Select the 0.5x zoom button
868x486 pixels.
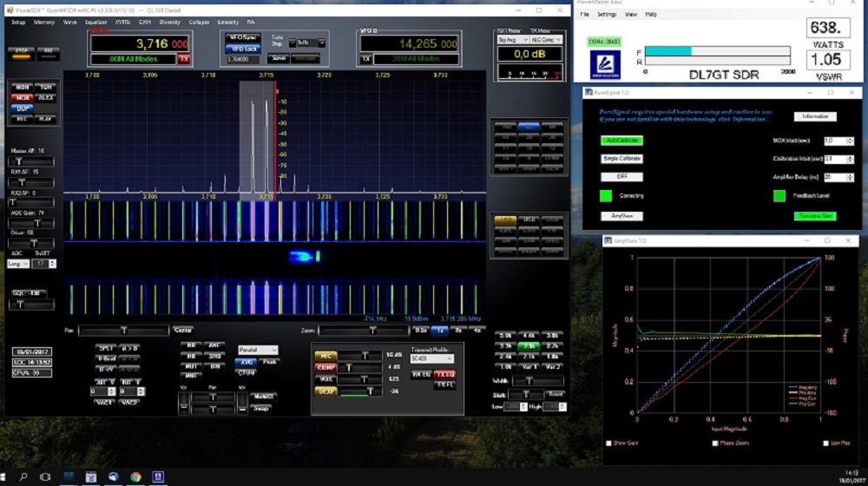pos(421,331)
